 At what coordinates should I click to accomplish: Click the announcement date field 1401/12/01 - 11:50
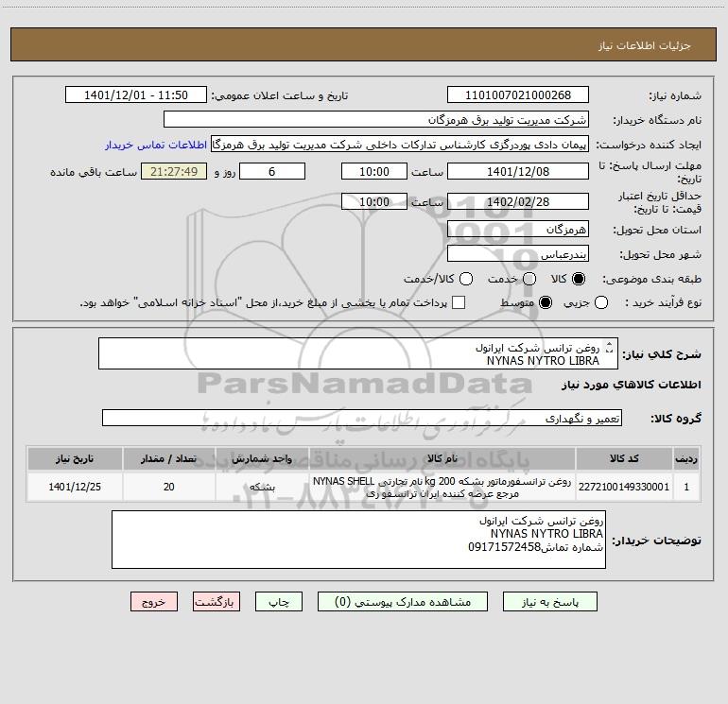coord(136,95)
